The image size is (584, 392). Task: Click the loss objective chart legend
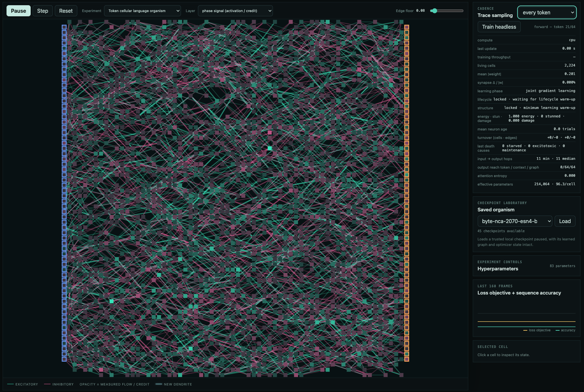tap(537, 330)
